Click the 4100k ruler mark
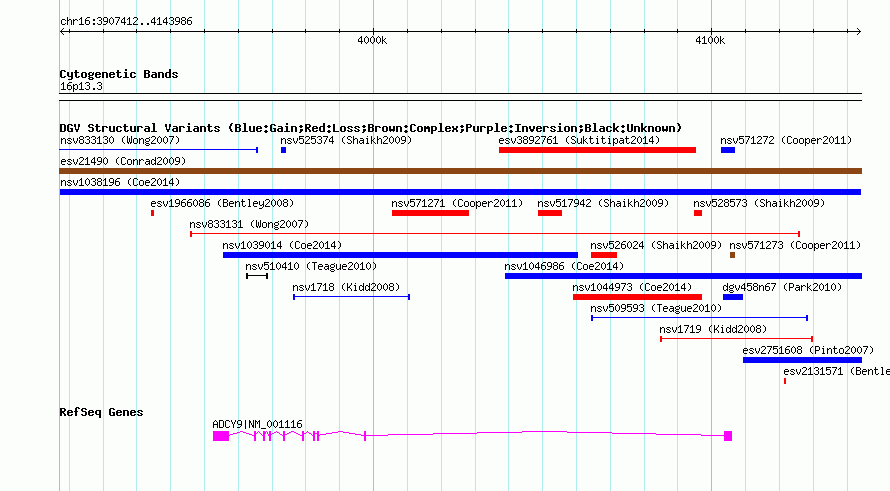 710,40
